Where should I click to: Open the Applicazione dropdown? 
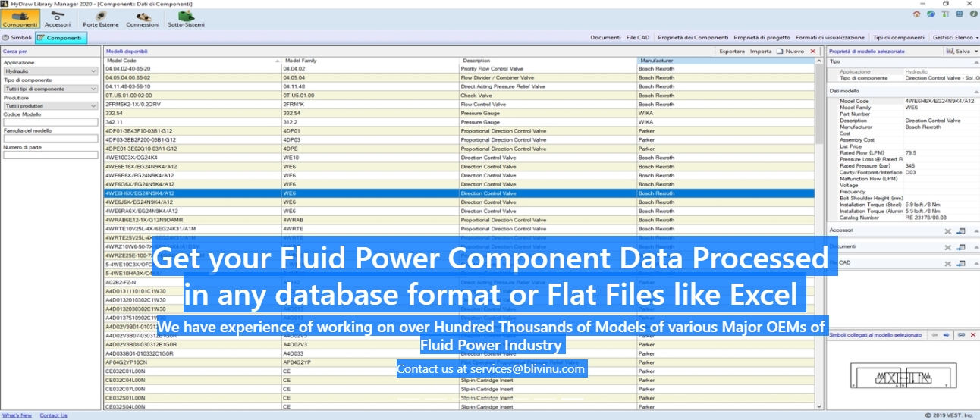(50, 71)
